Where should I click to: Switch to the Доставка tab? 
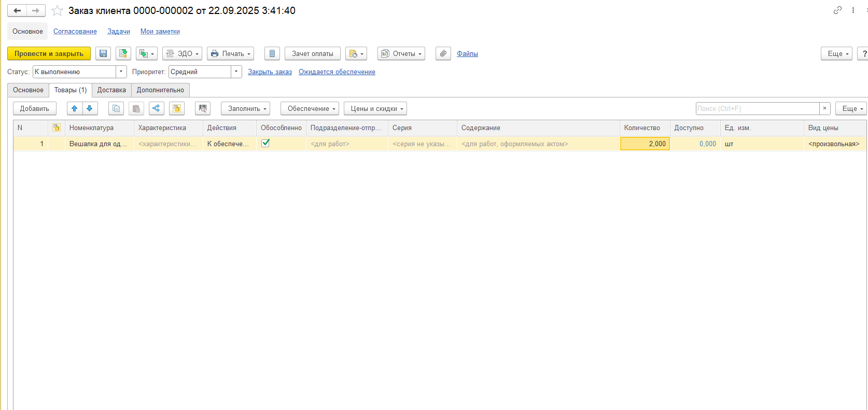[x=111, y=90]
